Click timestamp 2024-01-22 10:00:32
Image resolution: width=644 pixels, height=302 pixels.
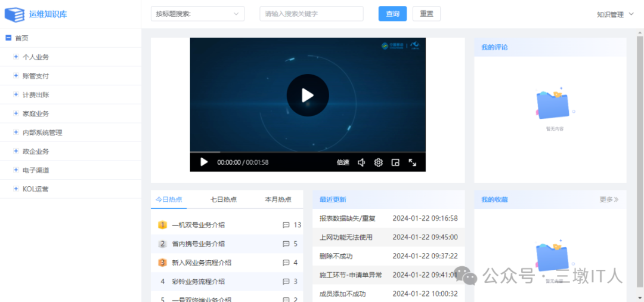(425, 294)
